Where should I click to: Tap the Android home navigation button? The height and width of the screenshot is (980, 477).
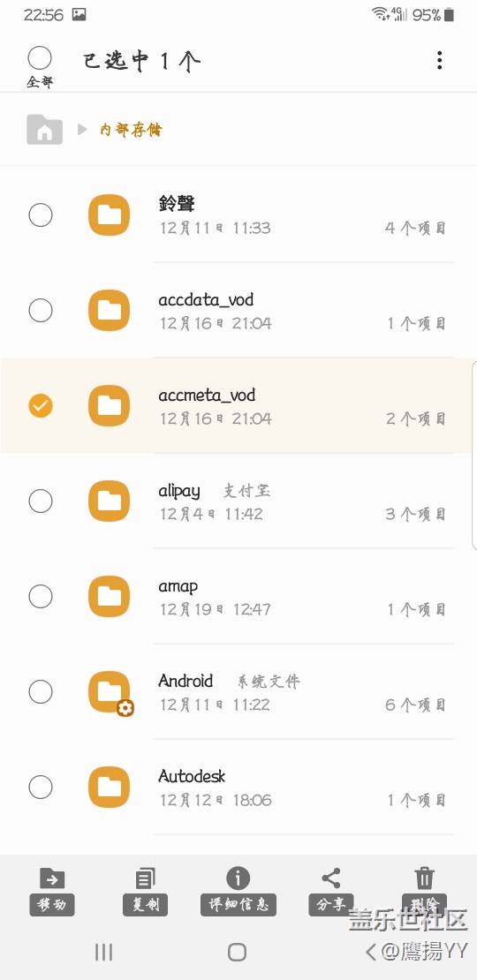click(x=237, y=951)
